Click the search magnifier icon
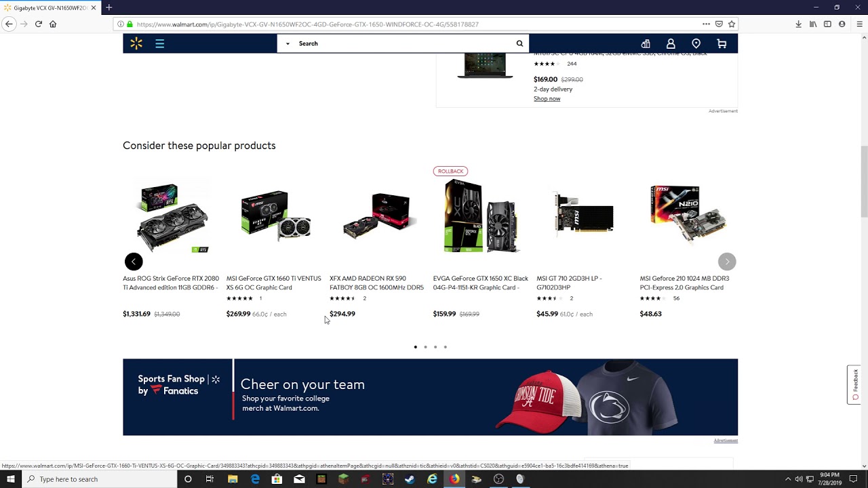The image size is (868, 488). 519,43
